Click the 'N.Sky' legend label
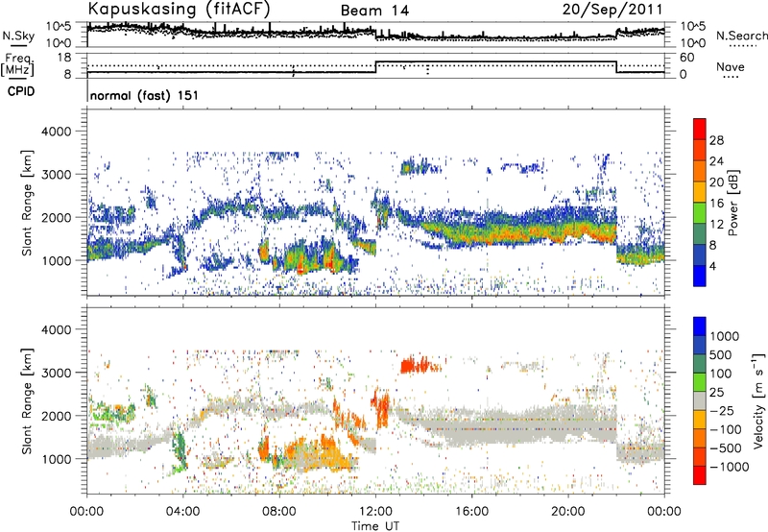This screenshot has height=532, width=768. (x=18, y=36)
